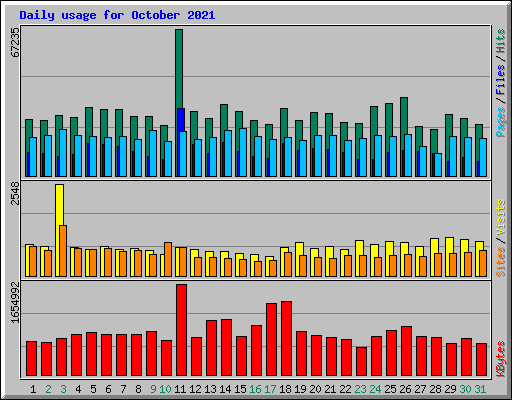
Task: Click day label 31 on the x-axis
Action: point(480,389)
